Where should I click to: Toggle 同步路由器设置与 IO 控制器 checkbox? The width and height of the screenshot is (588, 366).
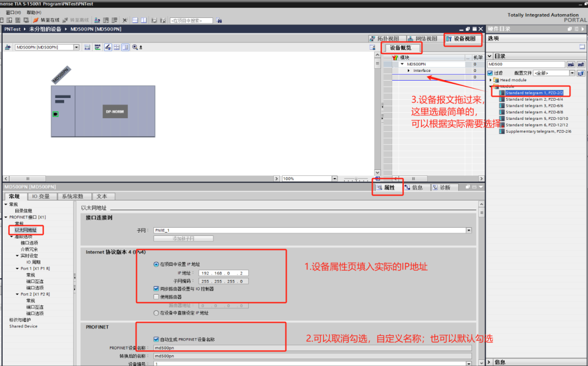pos(156,289)
